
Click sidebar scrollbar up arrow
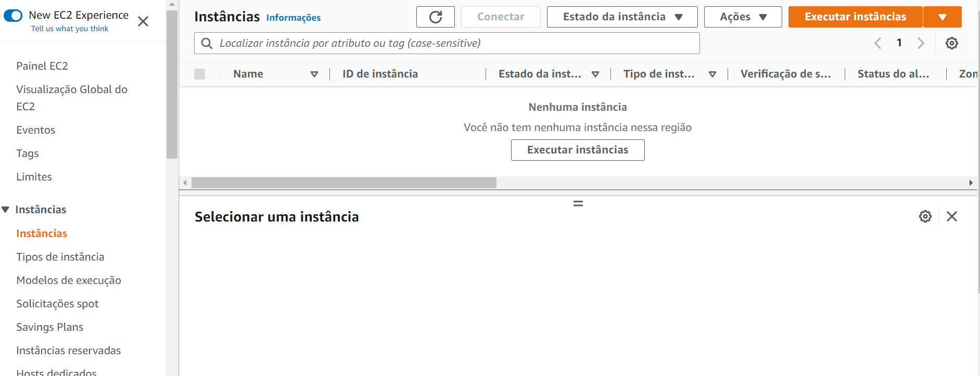[x=172, y=5]
